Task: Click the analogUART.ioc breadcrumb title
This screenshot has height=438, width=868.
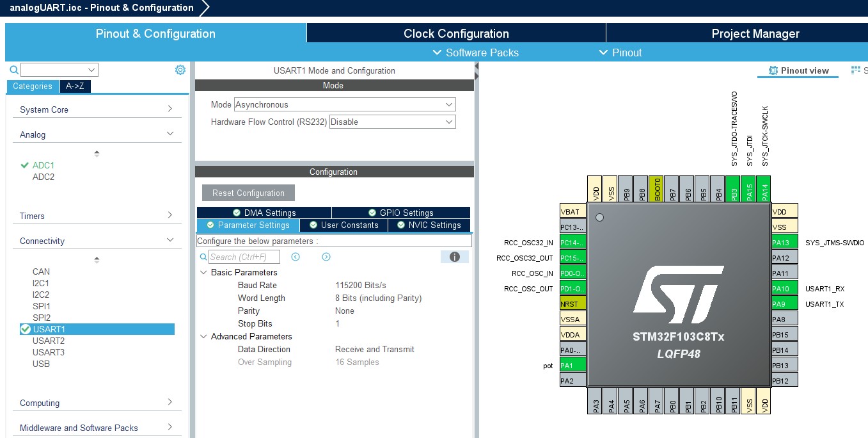Action: click(102, 8)
